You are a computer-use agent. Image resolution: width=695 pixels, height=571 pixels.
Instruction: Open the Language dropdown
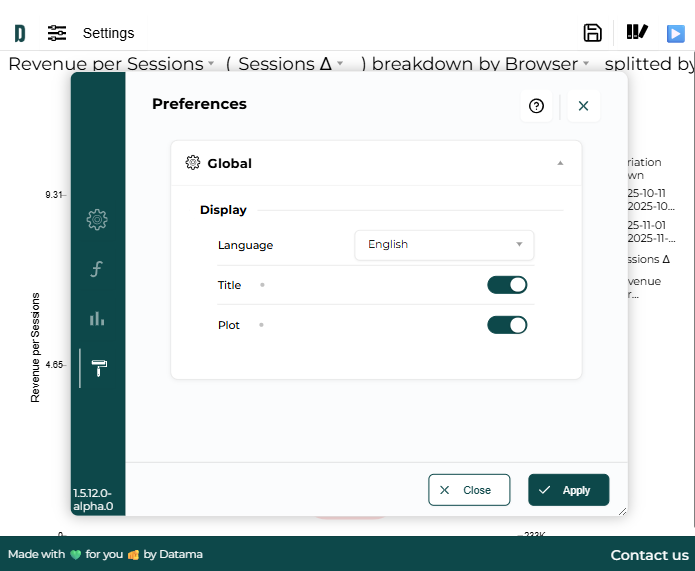(444, 245)
